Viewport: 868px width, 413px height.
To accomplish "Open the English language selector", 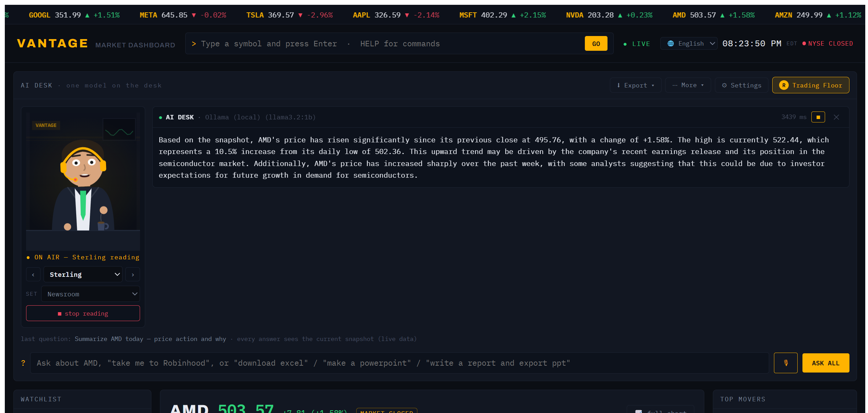I will [x=689, y=44].
